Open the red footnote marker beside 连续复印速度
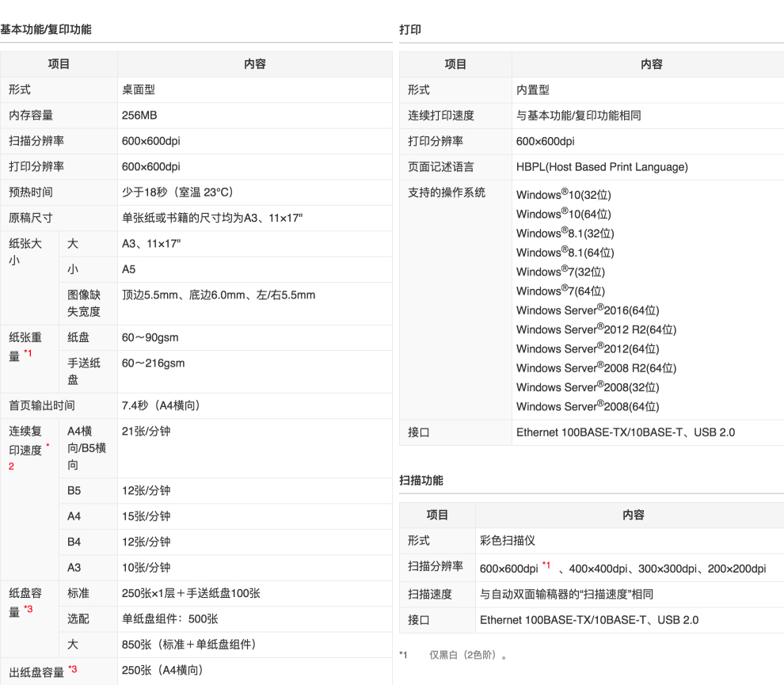 pos(48,447)
